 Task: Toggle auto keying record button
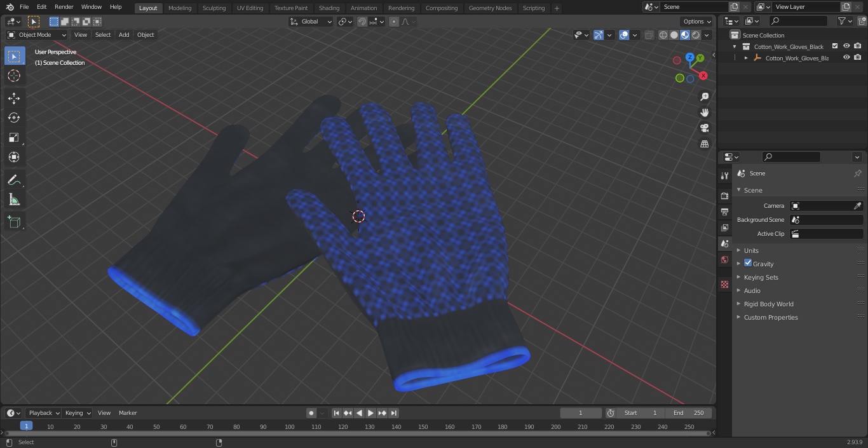[311, 413]
